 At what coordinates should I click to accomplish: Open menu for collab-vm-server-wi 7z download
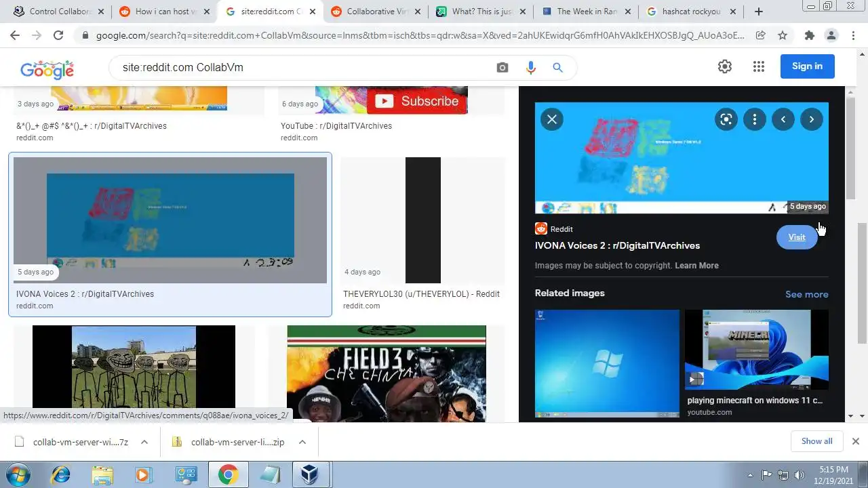coord(144,442)
